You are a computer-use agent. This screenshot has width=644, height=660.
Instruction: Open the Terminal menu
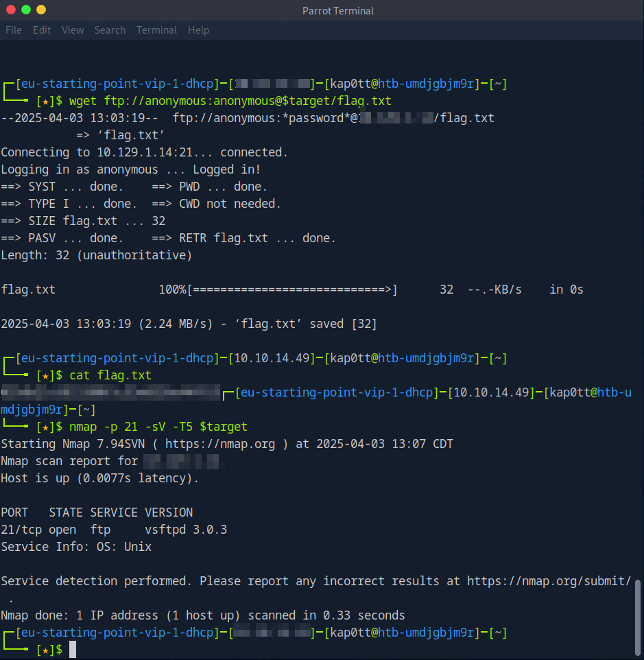tap(156, 30)
